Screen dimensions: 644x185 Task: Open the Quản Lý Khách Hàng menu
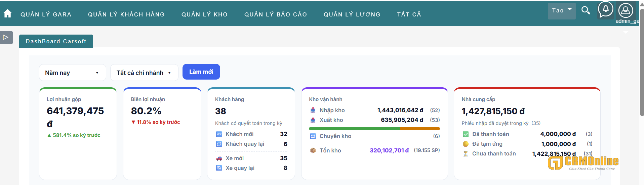click(x=126, y=14)
